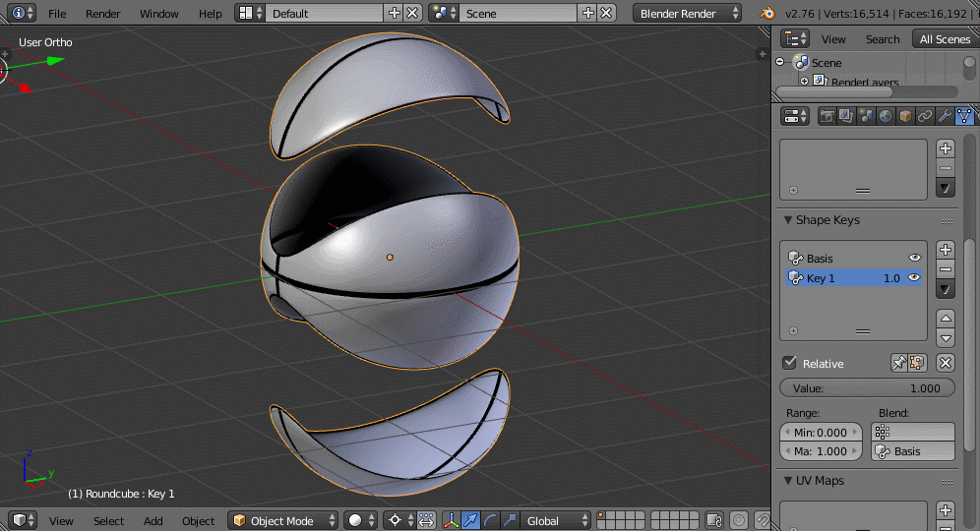Clear all shape key weights (X button)
980x531 pixels.
946,363
